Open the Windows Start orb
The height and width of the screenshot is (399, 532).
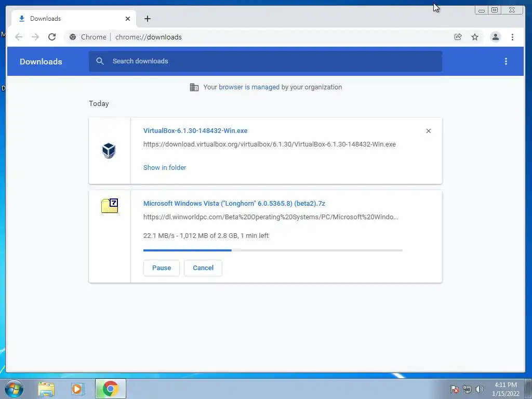pos(14,389)
